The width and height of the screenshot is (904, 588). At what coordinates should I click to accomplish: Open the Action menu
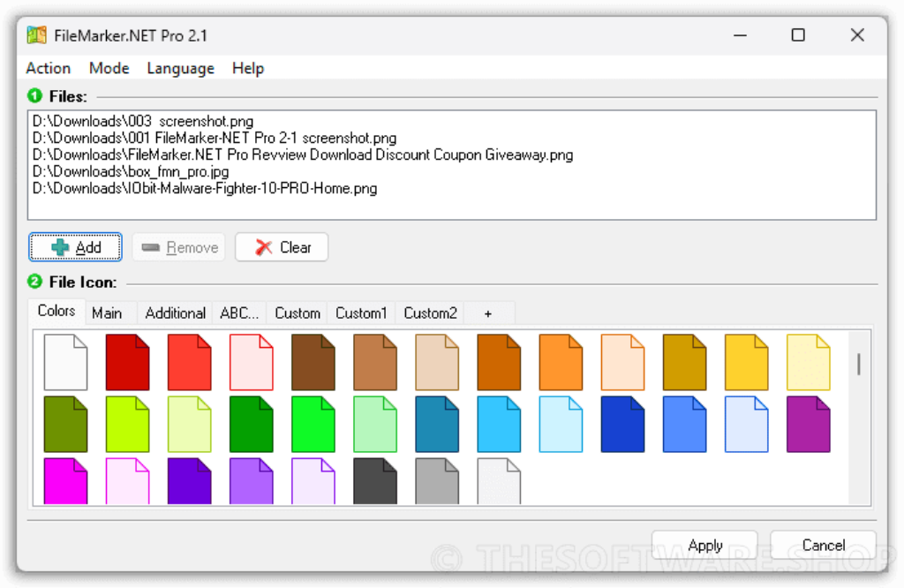click(x=49, y=68)
